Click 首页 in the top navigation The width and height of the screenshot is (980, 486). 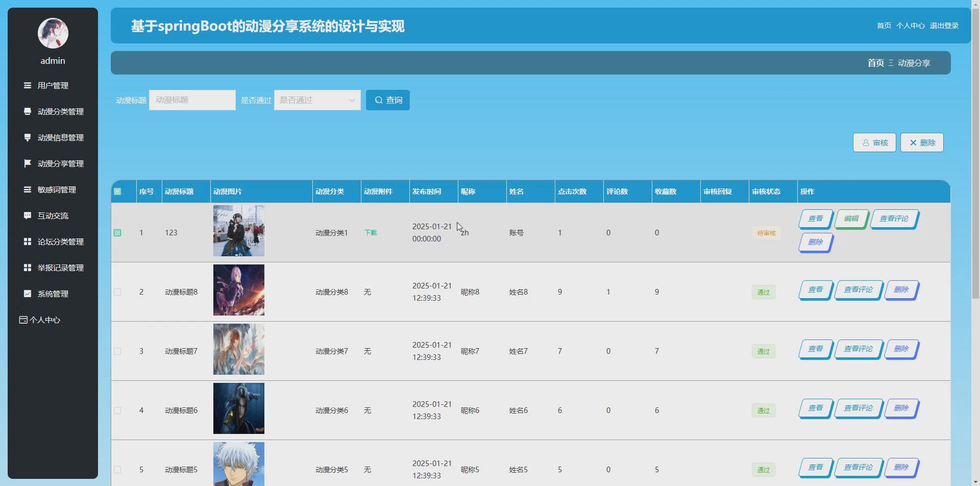884,26
